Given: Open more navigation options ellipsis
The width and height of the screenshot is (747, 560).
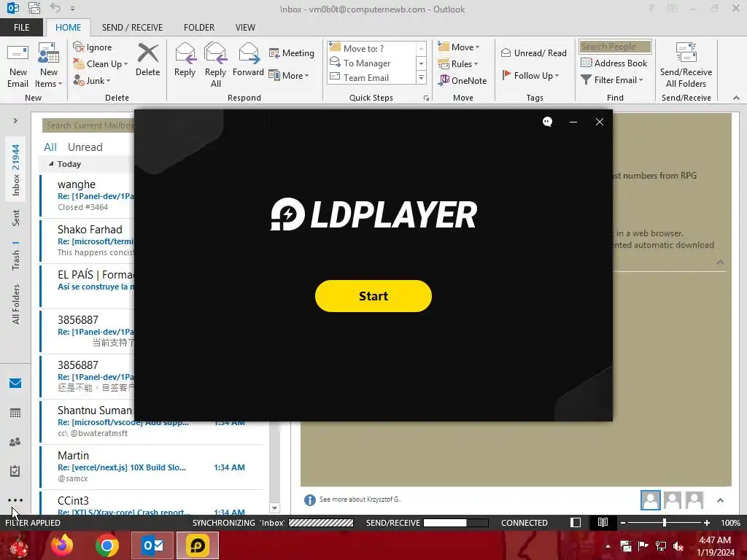Looking at the screenshot, I should tap(15, 500).
